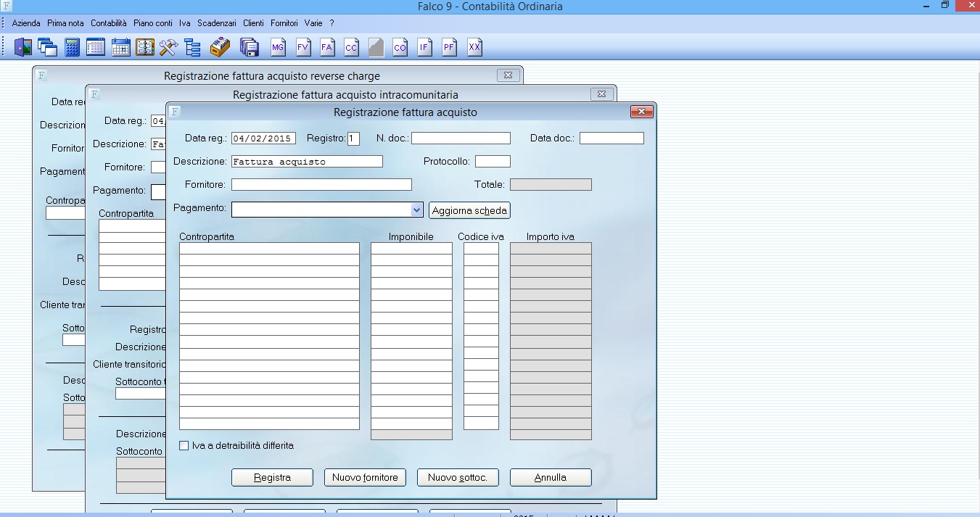Click the grayed blank document icon
This screenshot has height=517, width=980.
click(376, 47)
